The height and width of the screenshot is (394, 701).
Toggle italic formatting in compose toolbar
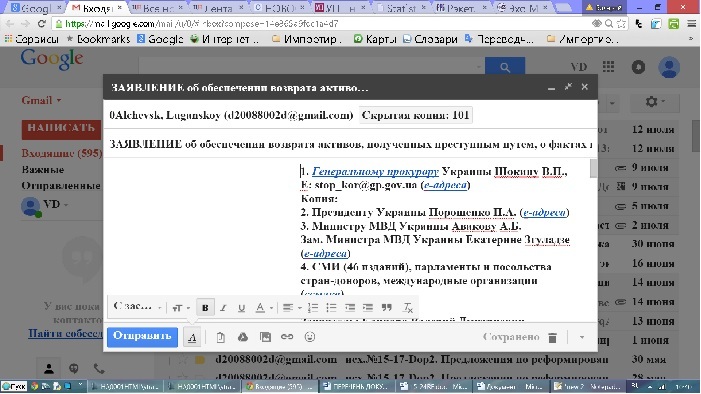pos(223,308)
